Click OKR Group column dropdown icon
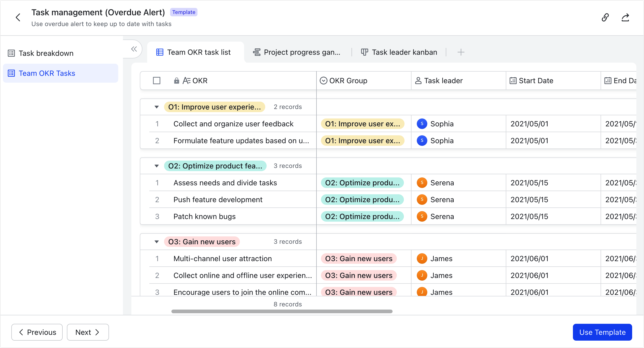The width and height of the screenshot is (644, 348). point(323,81)
